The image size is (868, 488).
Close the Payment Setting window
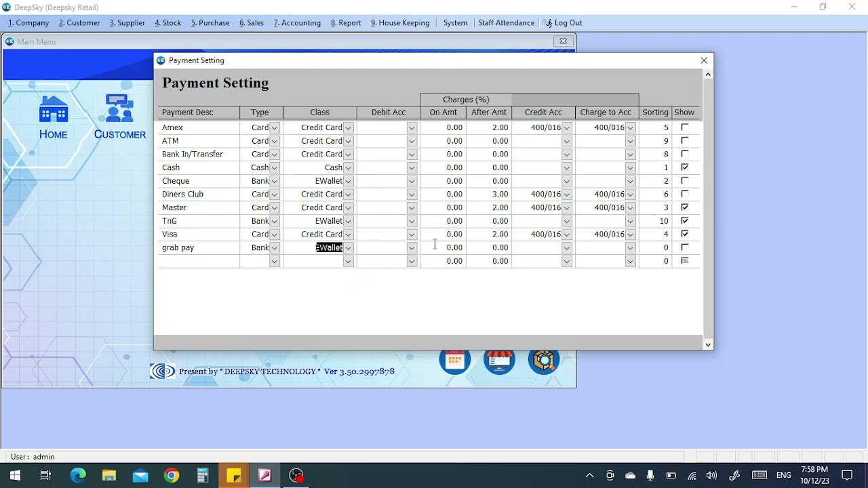pos(704,60)
